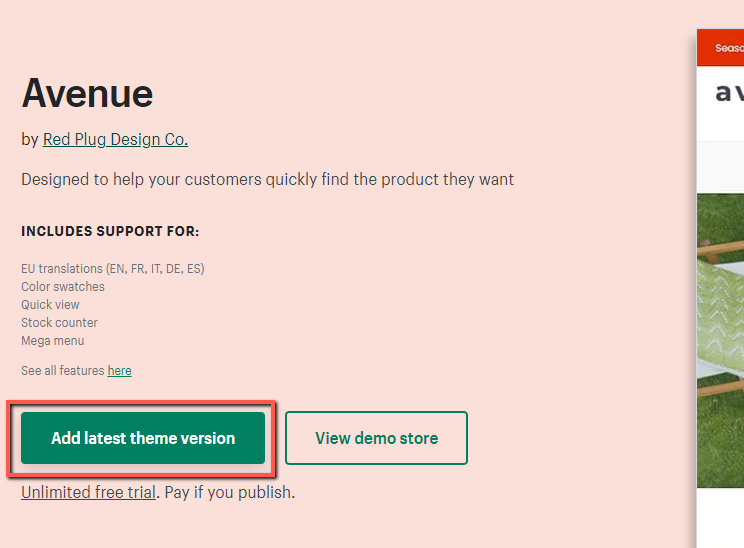The width and height of the screenshot is (744, 548).
Task: Click the theme tagline about finding products
Action: (267, 180)
